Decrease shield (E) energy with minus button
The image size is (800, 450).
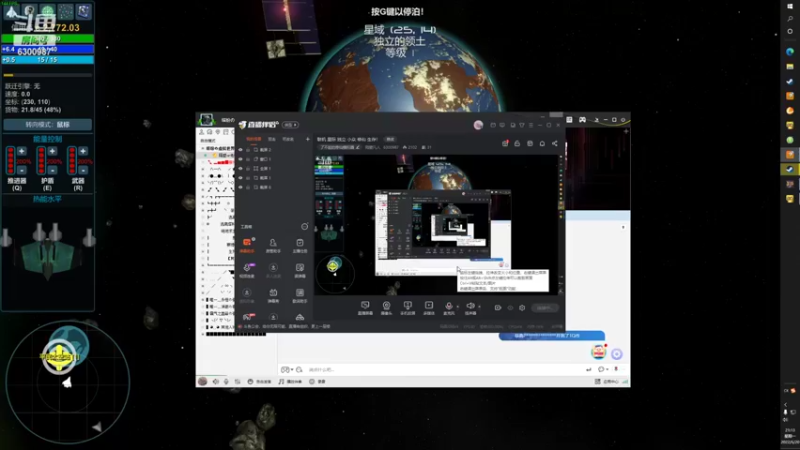[53, 170]
